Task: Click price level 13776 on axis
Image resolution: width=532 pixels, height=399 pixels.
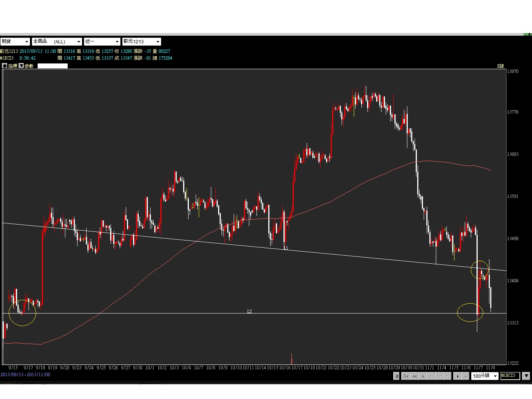Action: point(513,112)
